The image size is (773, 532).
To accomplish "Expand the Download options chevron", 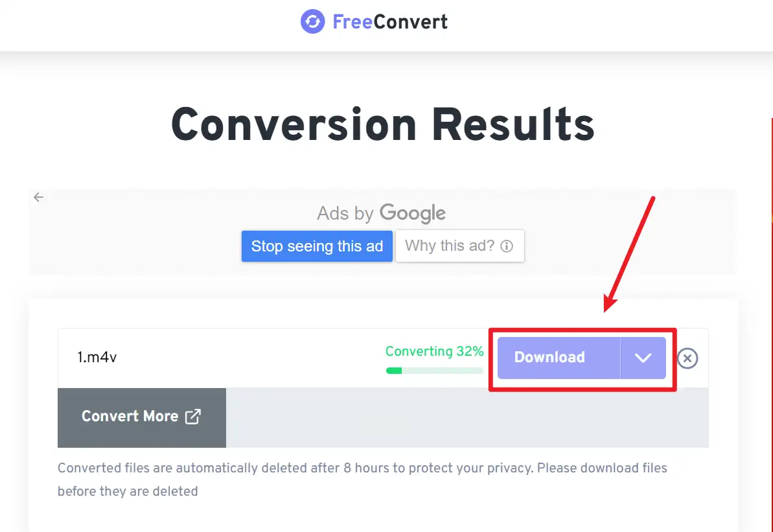I will 643,358.
